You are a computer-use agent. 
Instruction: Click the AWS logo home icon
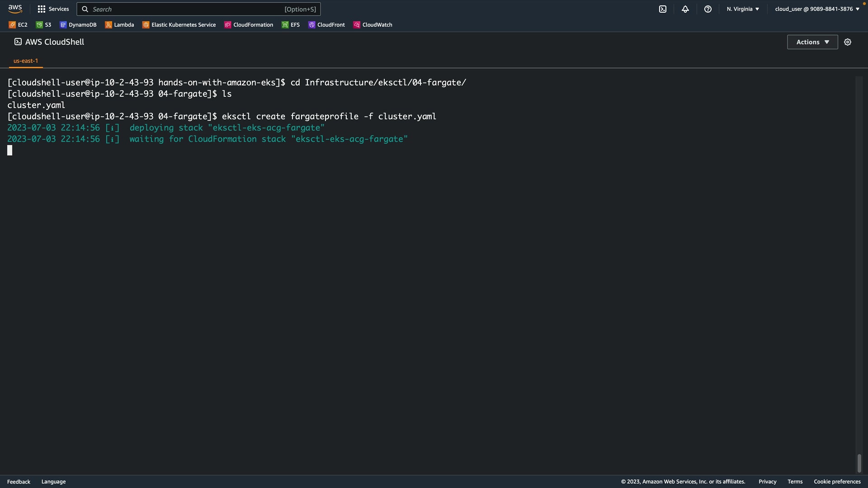[x=15, y=9]
